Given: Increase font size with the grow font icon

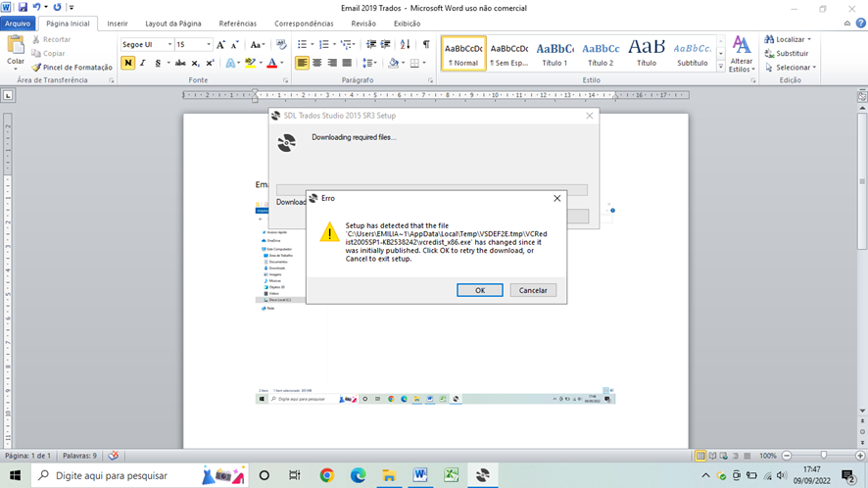Looking at the screenshot, I should (220, 45).
